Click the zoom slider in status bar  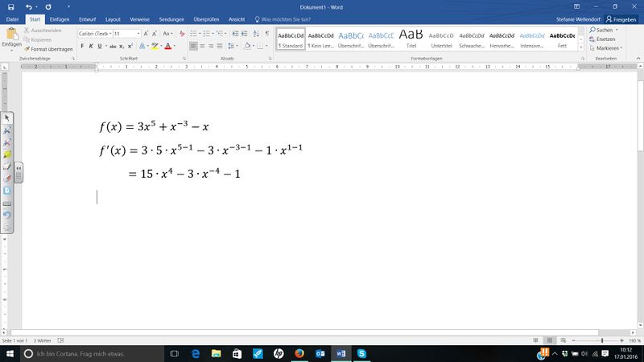point(602,341)
